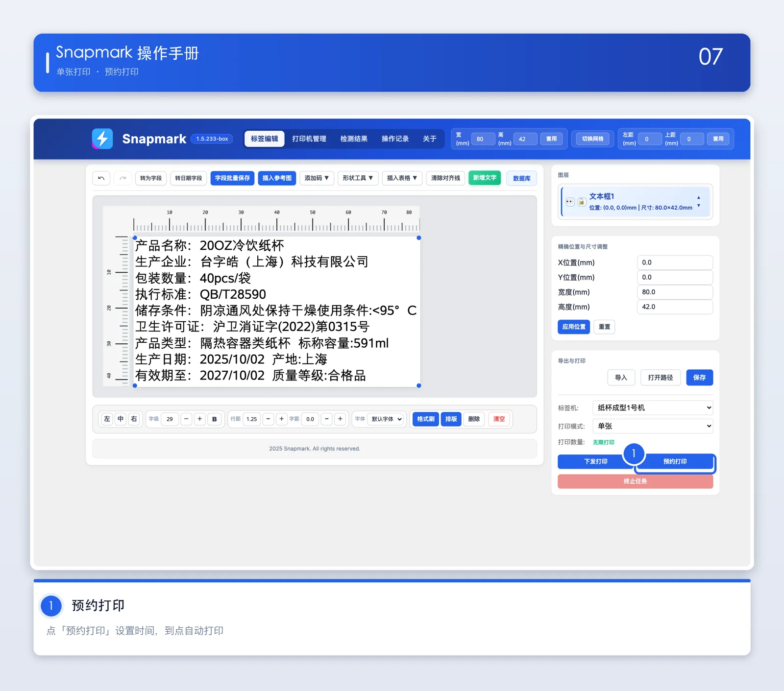Toggle the lock icon on 文本框1 layer
784x691 pixels.
click(x=581, y=202)
